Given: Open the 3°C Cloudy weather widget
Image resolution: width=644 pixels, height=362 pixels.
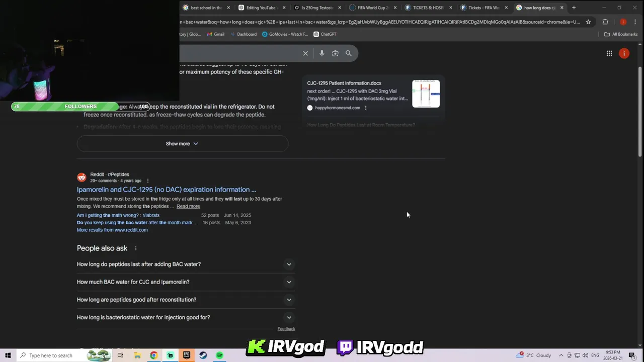Looking at the screenshot, I should [x=534, y=355].
